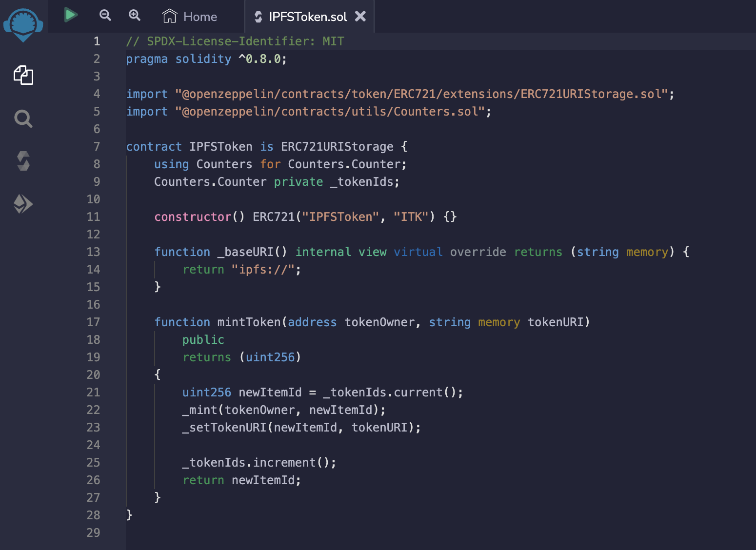Viewport: 756px width, 550px height.
Task: Run script with green play button
Action: [x=71, y=15]
